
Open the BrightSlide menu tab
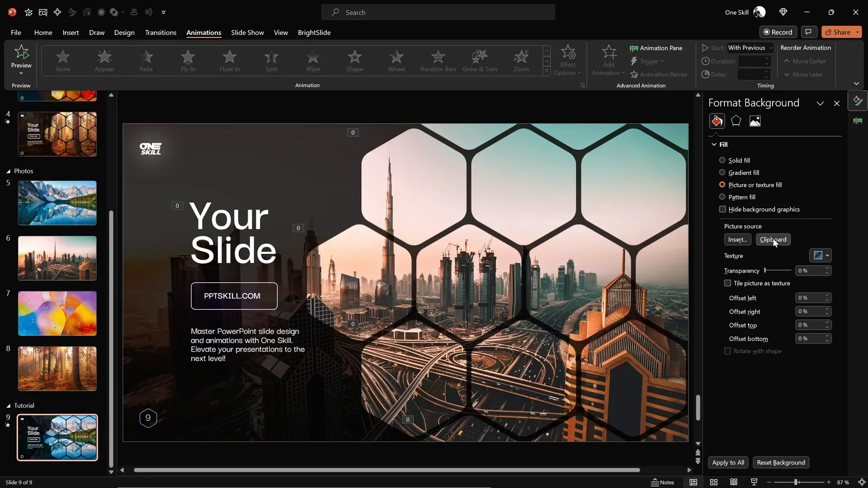pos(315,33)
